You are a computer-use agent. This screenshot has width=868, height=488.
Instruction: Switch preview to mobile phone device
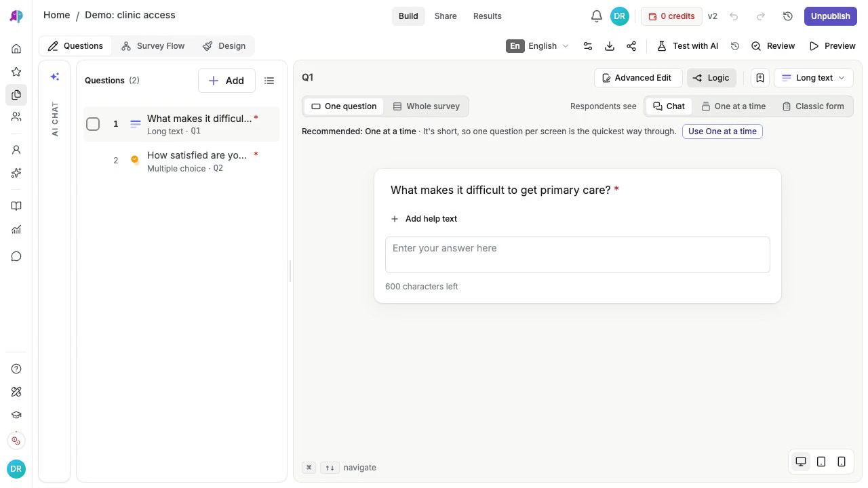(842, 462)
